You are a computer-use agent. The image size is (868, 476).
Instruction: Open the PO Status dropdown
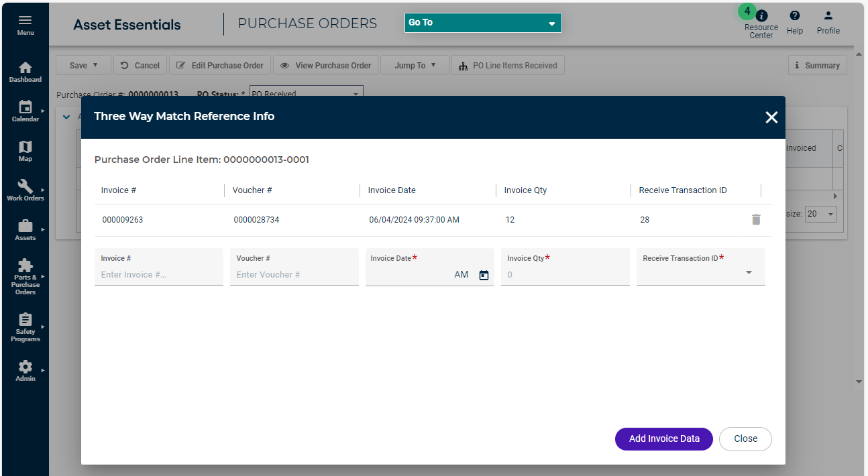click(x=307, y=93)
